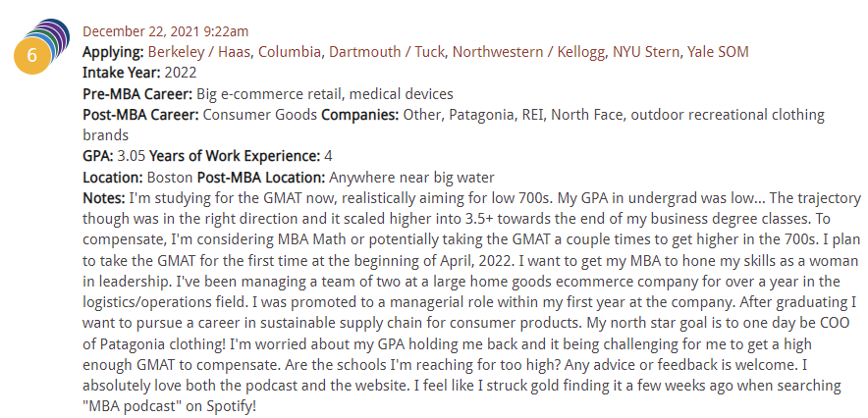868x418 pixels.
Task: Open the December 22, 2021 9:22am timestamp link
Action: coord(166,31)
